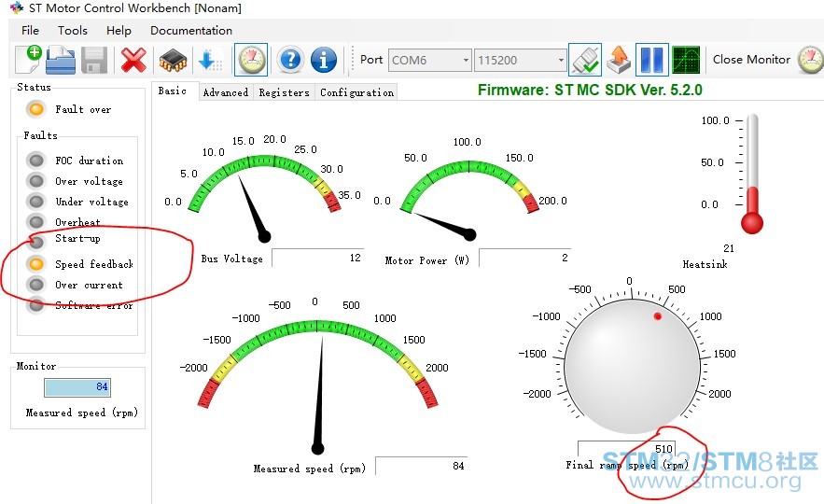Screen dimensions: 824x504
Task: Open the Tools menu
Action: pyautogui.click(x=73, y=31)
